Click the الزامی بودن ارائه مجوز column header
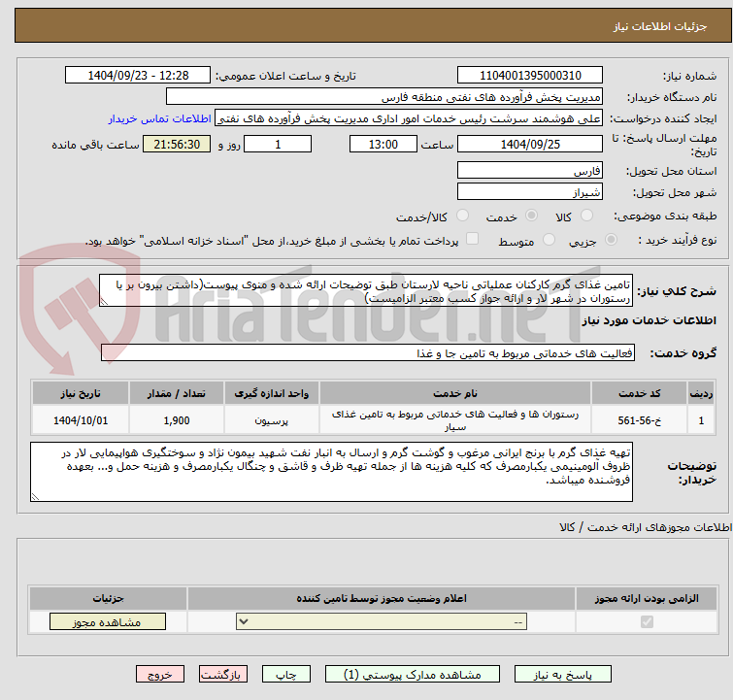Image resolution: width=733 pixels, height=700 pixels. (x=647, y=598)
